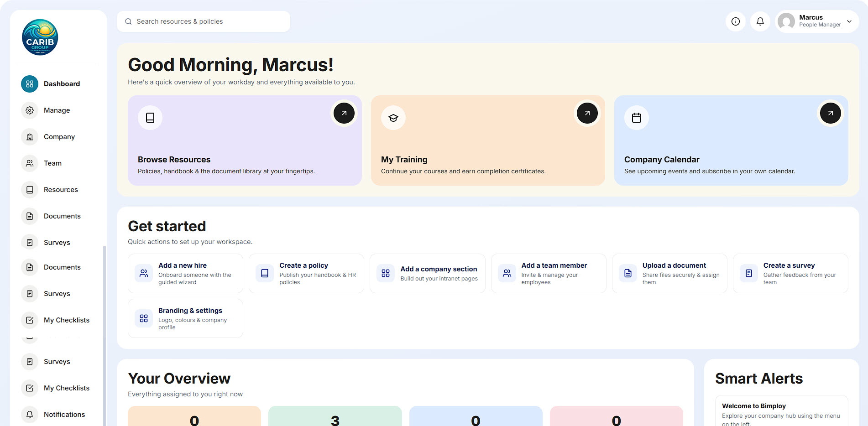Open Add a company section action
This screenshot has height=426, width=868.
click(x=427, y=274)
